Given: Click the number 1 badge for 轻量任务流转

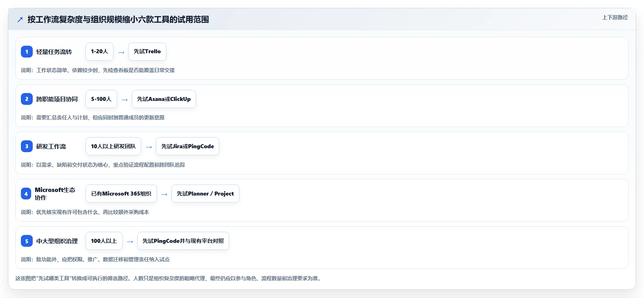Looking at the screenshot, I should pyautogui.click(x=27, y=52).
